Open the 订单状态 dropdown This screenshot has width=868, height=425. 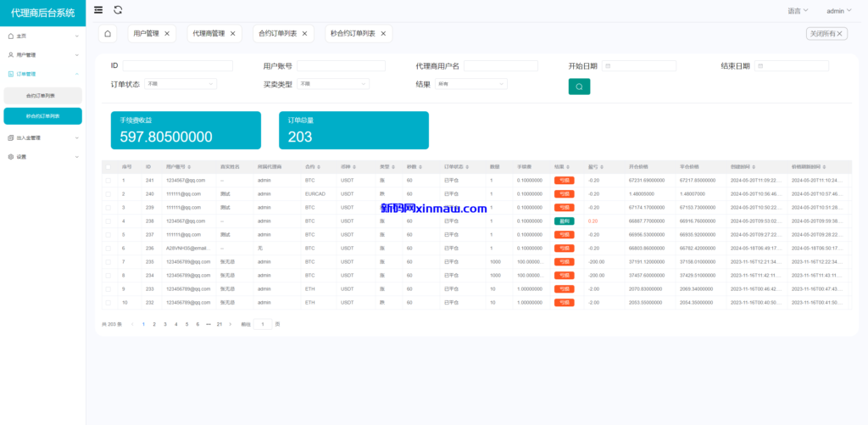[181, 84]
